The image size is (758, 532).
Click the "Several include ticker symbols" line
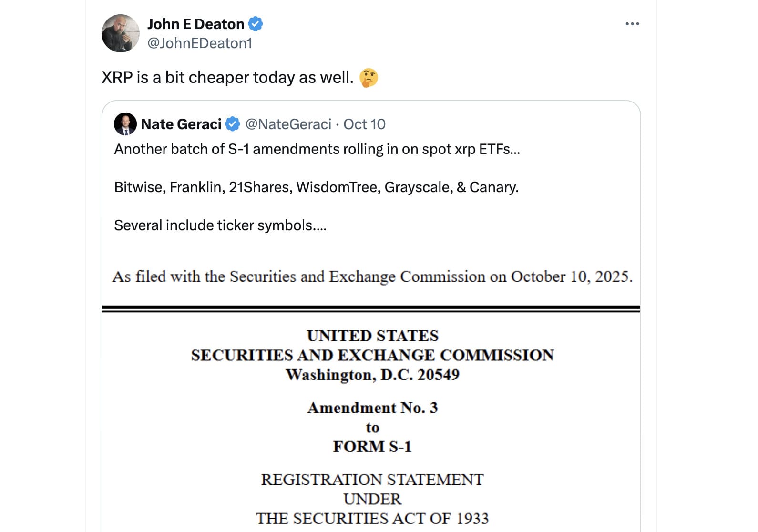click(220, 225)
